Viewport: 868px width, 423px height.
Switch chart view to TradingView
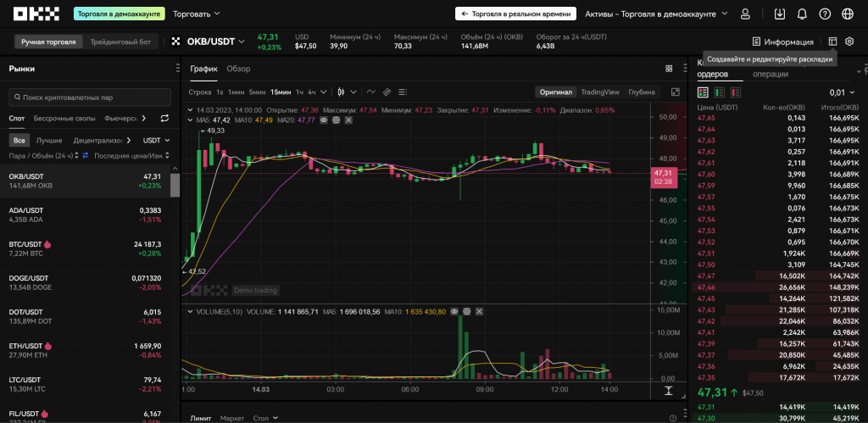[600, 92]
